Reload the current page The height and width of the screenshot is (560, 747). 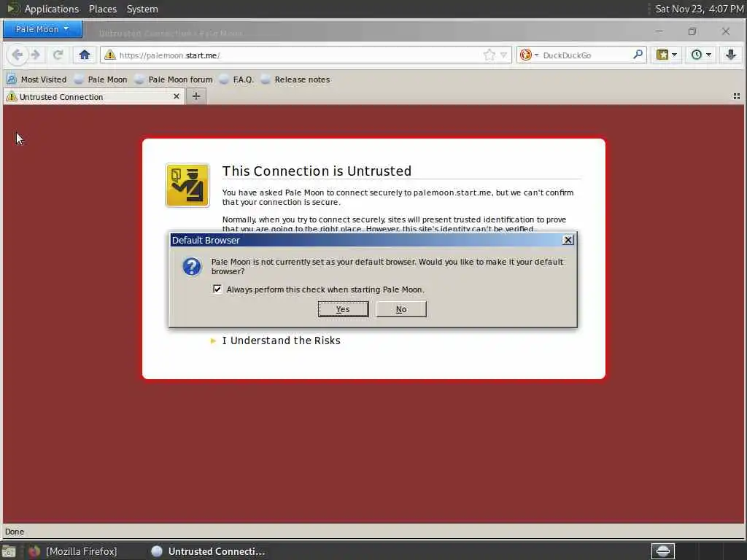click(58, 55)
